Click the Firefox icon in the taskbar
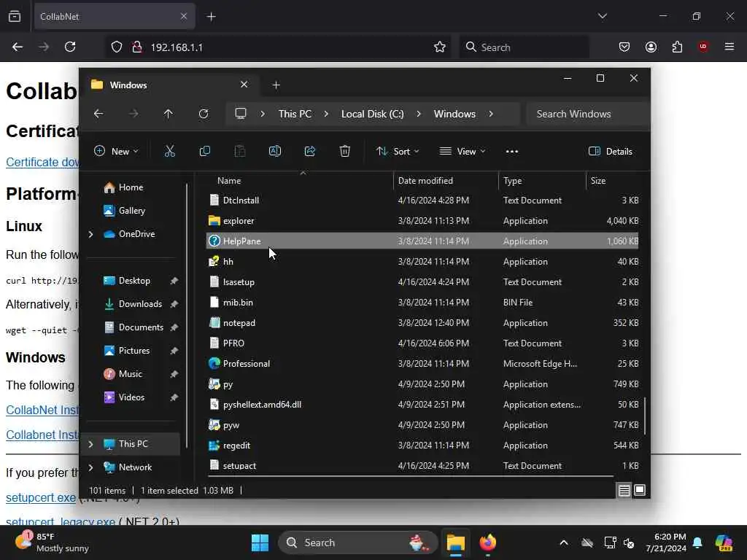Screen dimensions: 747x560 [x=487, y=542]
